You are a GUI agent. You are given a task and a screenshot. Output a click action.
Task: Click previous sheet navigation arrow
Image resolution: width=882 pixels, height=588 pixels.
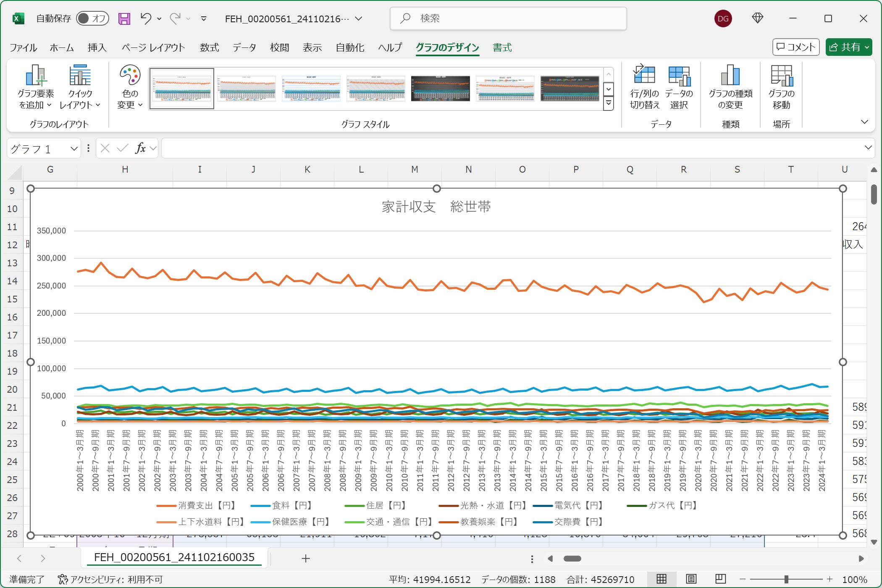coord(19,559)
